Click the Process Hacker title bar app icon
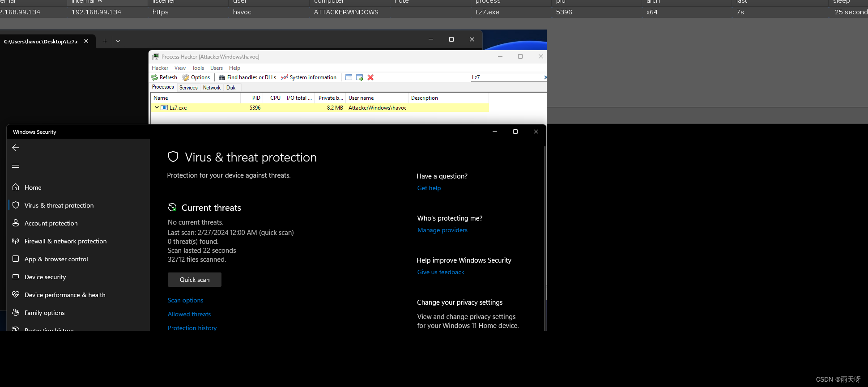This screenshot has height=387, width=868. pyautogui.click(x=156, y=56)
